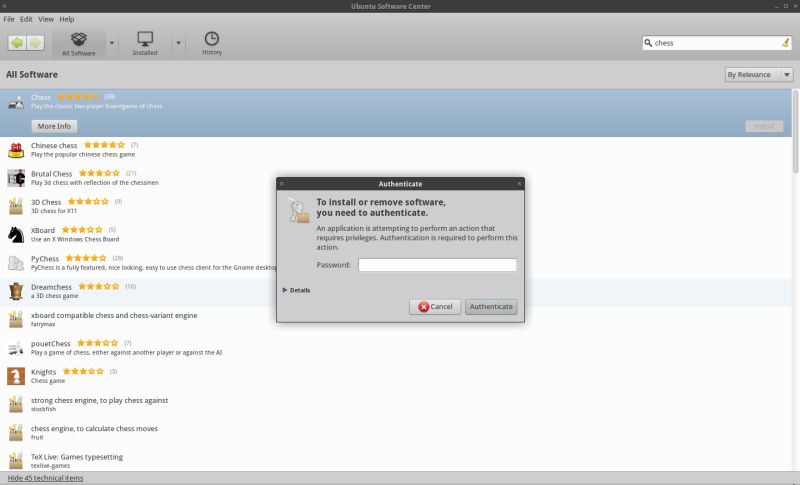Open the Help menu
Viewport: 800px width, 485px height.
pyautogui.click(x=66, y=19)
